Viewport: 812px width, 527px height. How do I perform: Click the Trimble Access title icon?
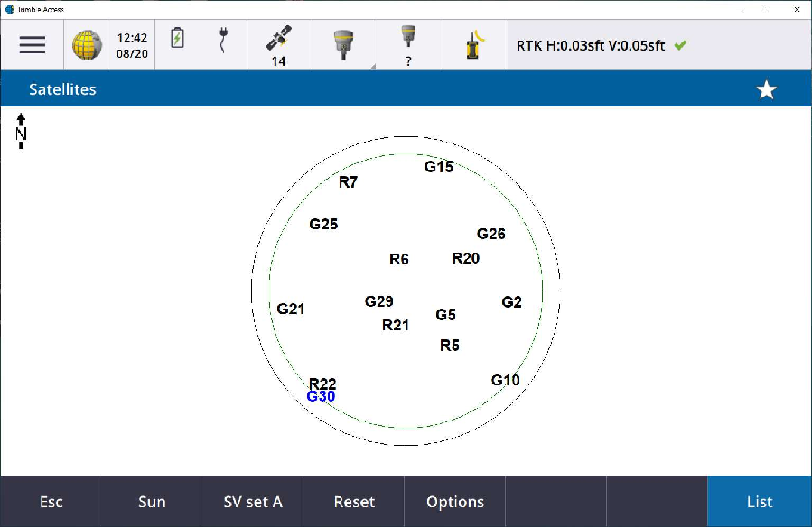click(x=9, y=9)
